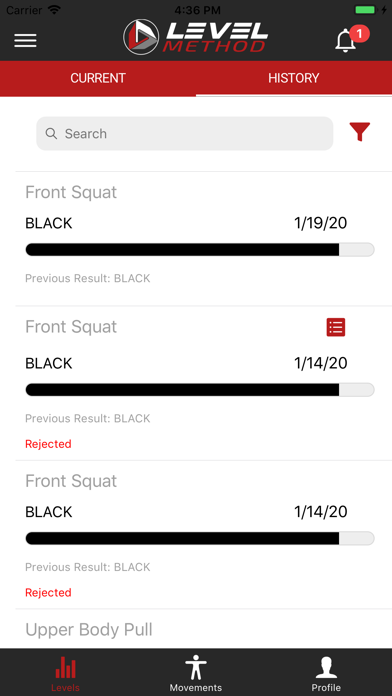Open the red list details icon
The height and width of the screenshot is (696, 392).
(x=336, y=328)
